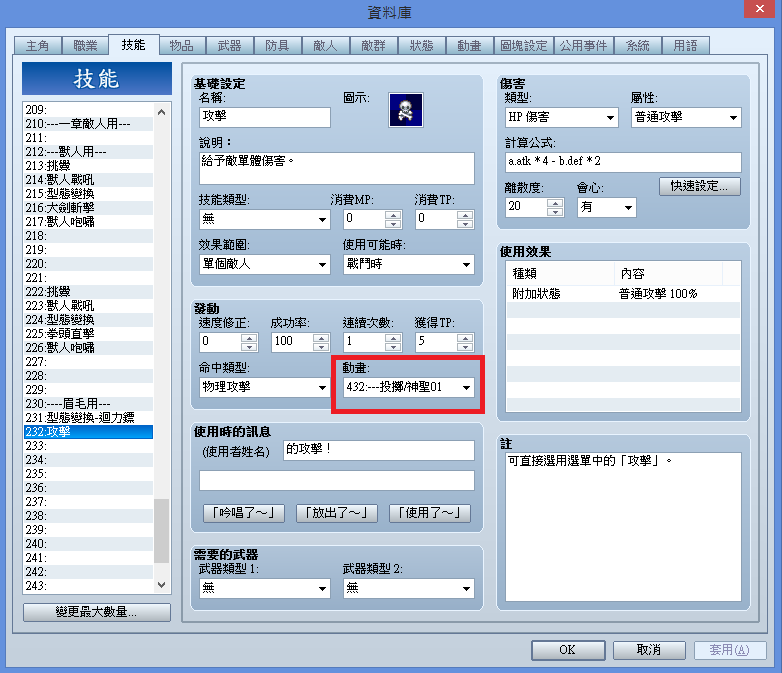Select the 210:---一章敵人用--- entry
Viewport: 782px width, 673px height.
[x=89, y=124]
